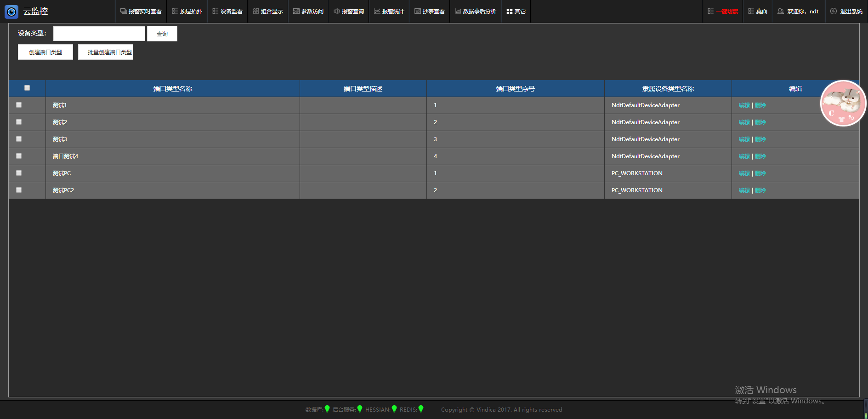Click 删除 link for 测试3
Viewport: 868px width, 419px height.
coord(760,139)
